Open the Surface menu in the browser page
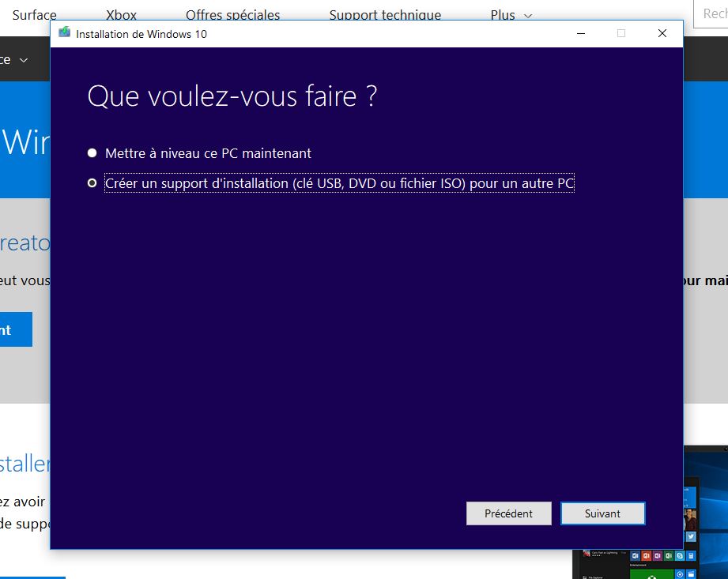The height and width of the screenshot is (579, 728). pos(34,15)
